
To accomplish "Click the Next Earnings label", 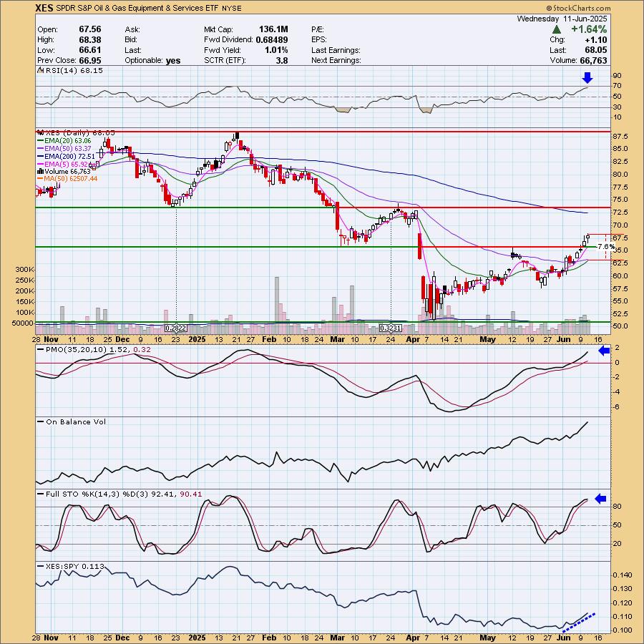I will (336, 60).
